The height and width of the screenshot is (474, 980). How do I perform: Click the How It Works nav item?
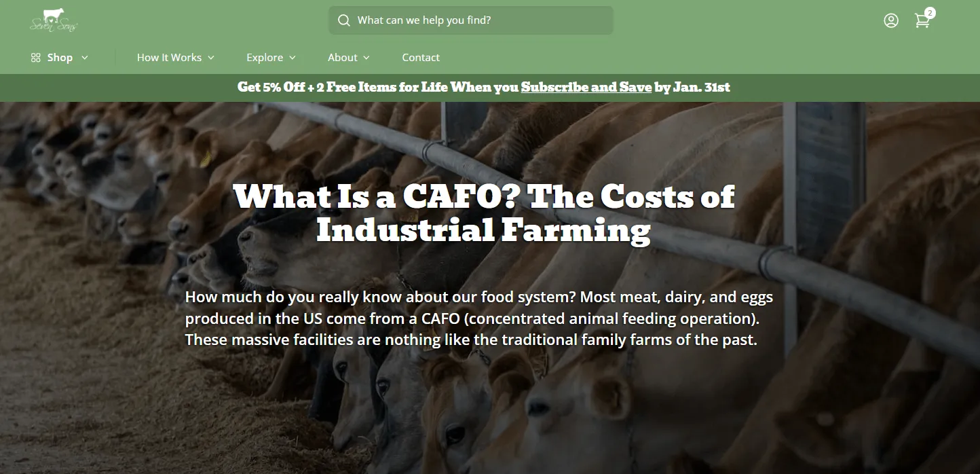point(169,58)
